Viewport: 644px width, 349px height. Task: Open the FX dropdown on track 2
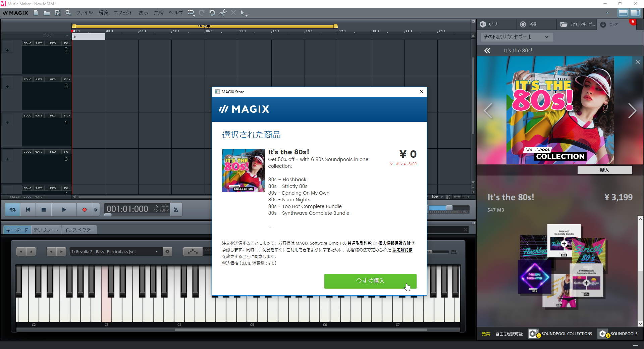[x=67, y=43]
